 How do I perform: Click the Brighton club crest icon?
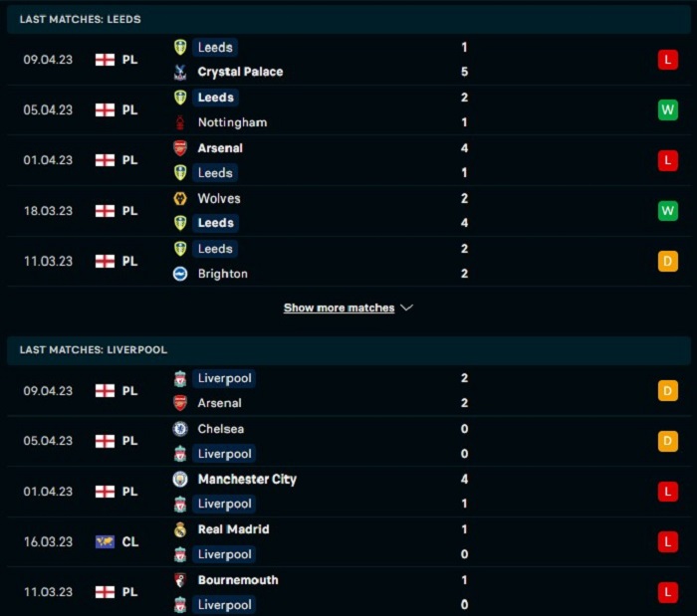click(180, 274)
